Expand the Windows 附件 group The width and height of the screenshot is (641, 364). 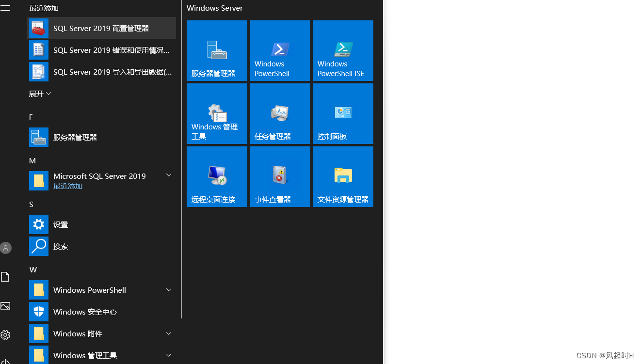click(168, 333)
